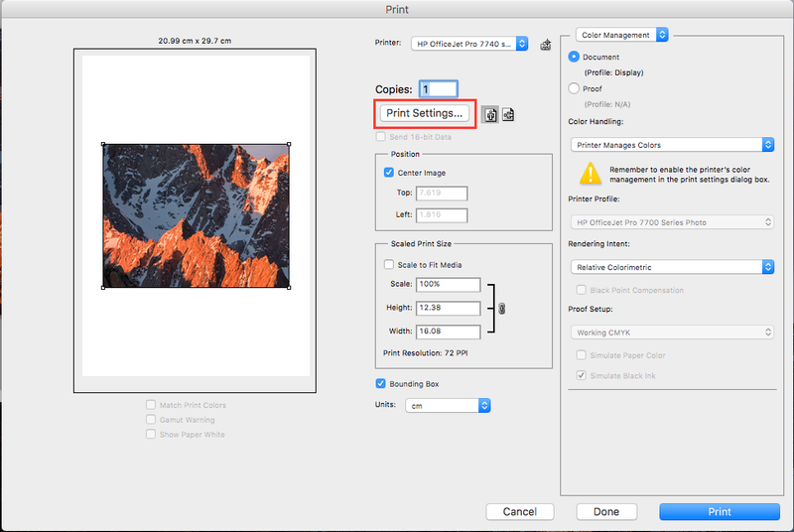This screenshot has width=794, height=532.
Task: Open the Color Handling dropdown
Action: click(x=672, y=145)
